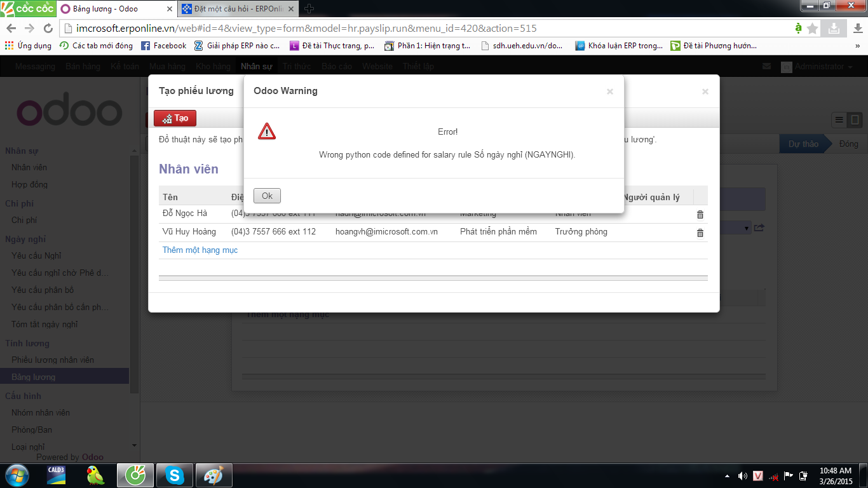868x488 pixels.
Task: Open the Thiết lập top menu
Action: pyautogui.click(x=418, y=67)
